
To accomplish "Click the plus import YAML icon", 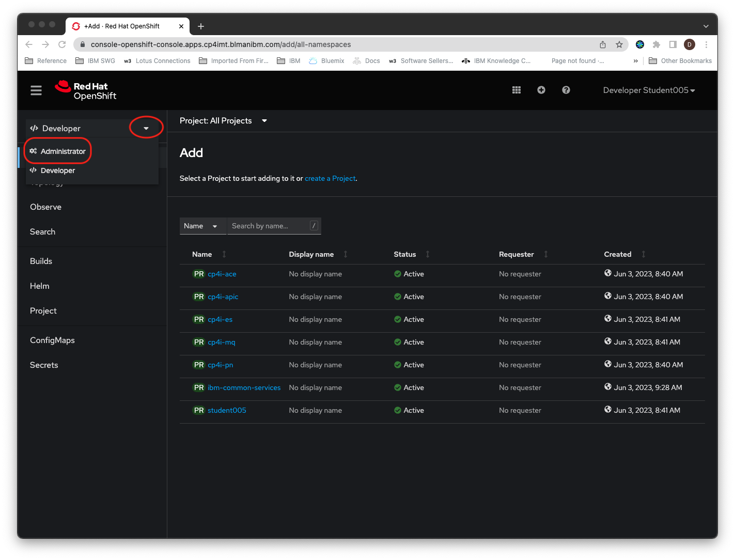I will pyautogui.click(x=541, y=90).
